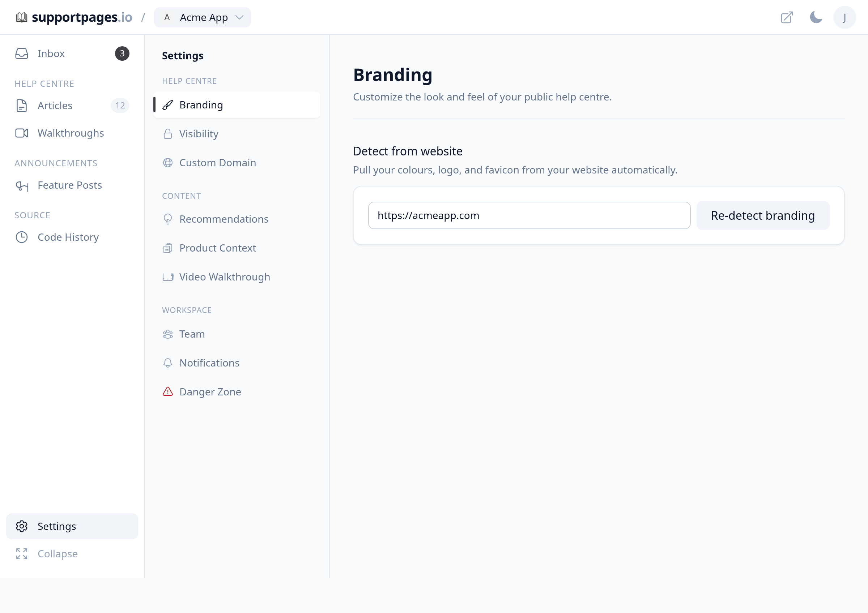
Task: Open Custom Domain globe settings
Action: [237, 163]
